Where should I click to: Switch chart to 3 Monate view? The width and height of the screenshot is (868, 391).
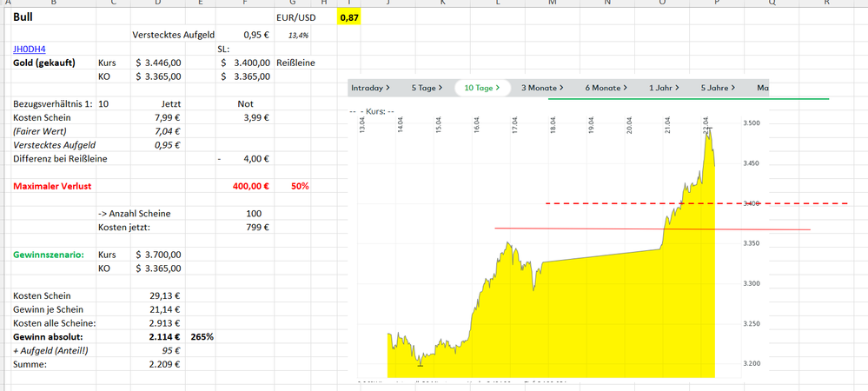[541, 88]
